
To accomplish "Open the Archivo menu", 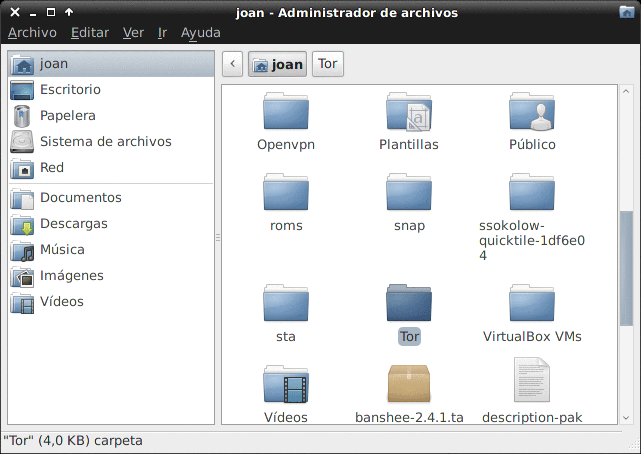I will click(32, 33).
